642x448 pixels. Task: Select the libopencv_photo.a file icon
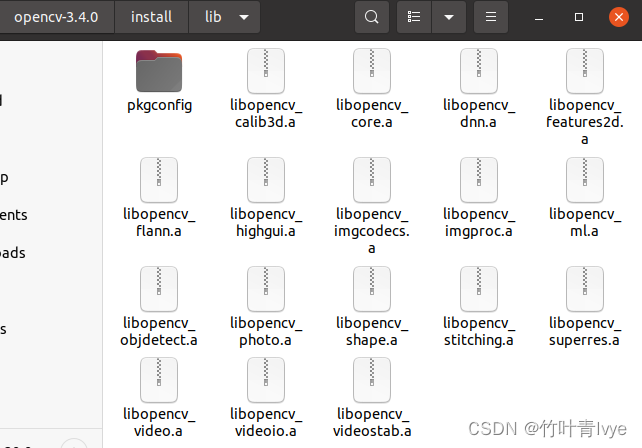pos(266,289)
